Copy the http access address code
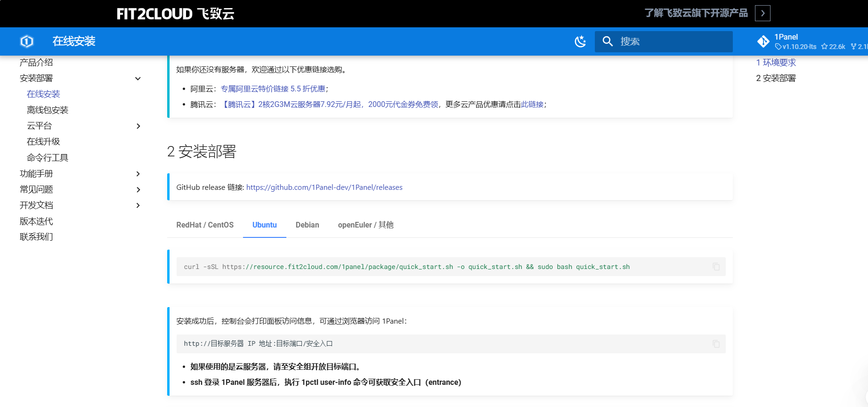 pyautogui.click(x=716, y=344)
